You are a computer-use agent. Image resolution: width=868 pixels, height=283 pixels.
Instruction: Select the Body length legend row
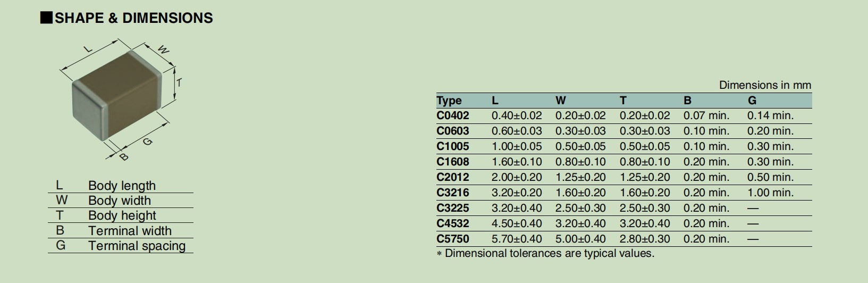(x=121, y=186)
